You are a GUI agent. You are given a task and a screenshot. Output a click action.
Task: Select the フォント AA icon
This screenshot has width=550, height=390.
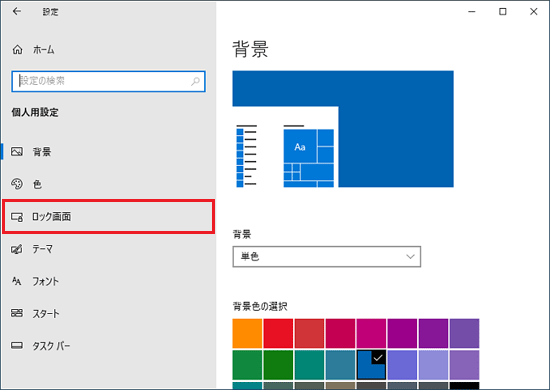point(16,281)
